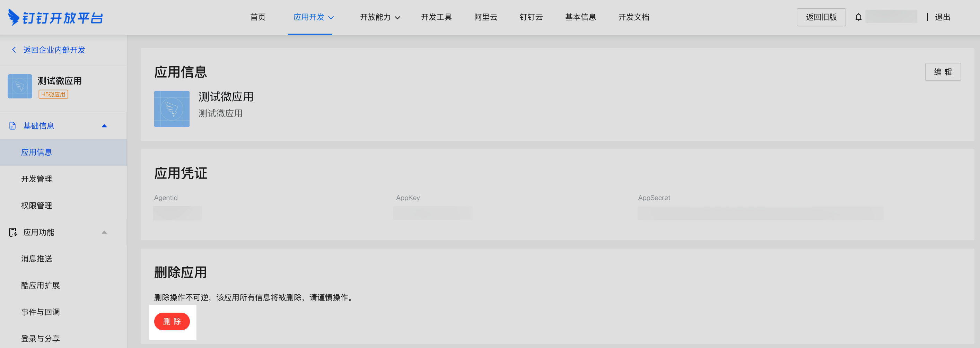
Task: Click the 测试微应用 name in sidebar
Action: [x=60, y=81]
